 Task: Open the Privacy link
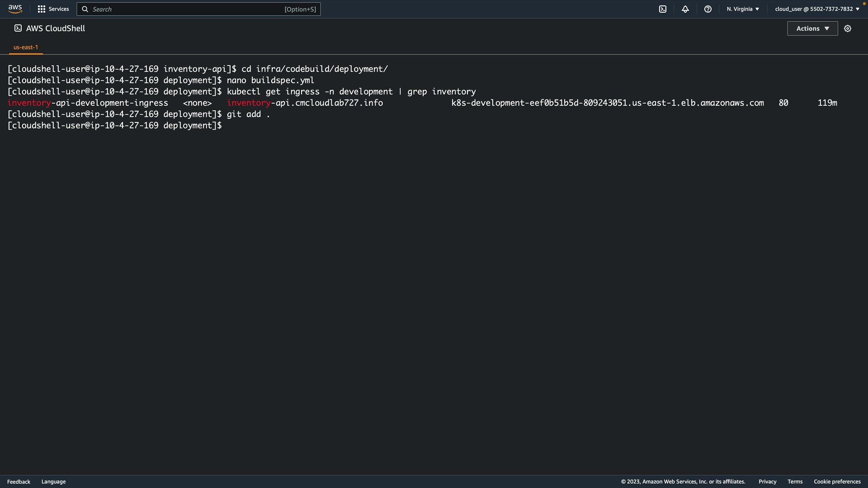(x=767, y=482)
